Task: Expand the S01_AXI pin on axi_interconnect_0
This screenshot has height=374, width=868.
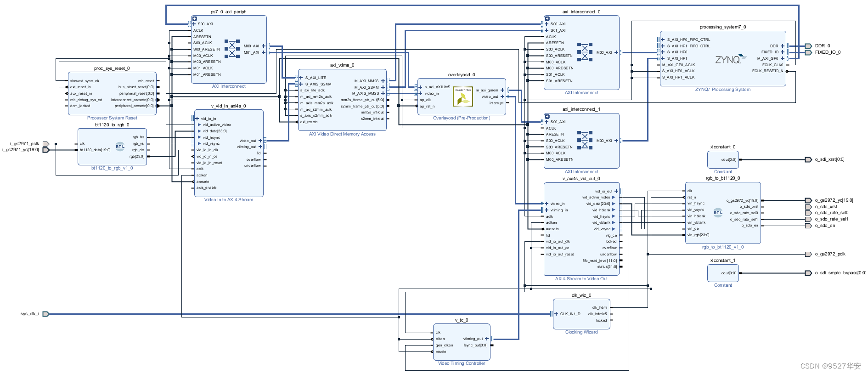Action: click(x=547, y=30)
